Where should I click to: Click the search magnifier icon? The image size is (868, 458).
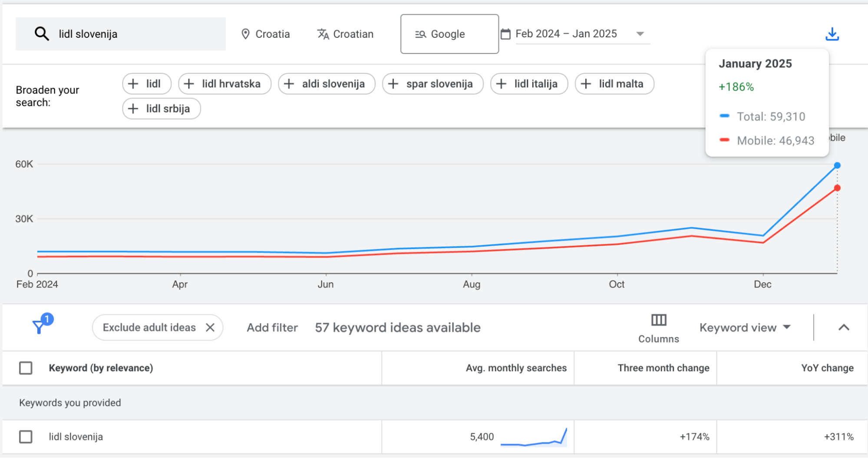point(42,33)
